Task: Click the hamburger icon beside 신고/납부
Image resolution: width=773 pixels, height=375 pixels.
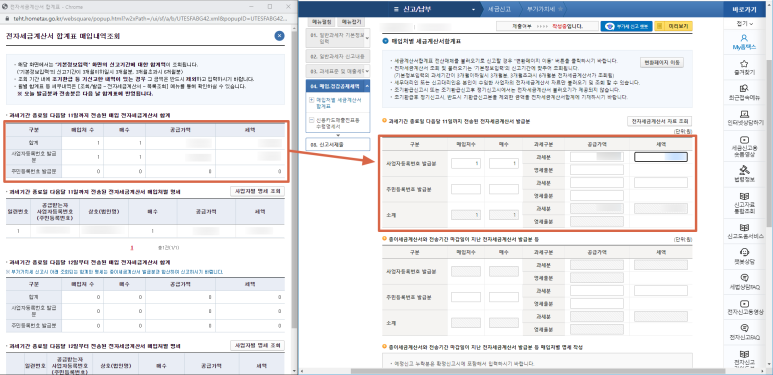Action: [x=396, y=9]
